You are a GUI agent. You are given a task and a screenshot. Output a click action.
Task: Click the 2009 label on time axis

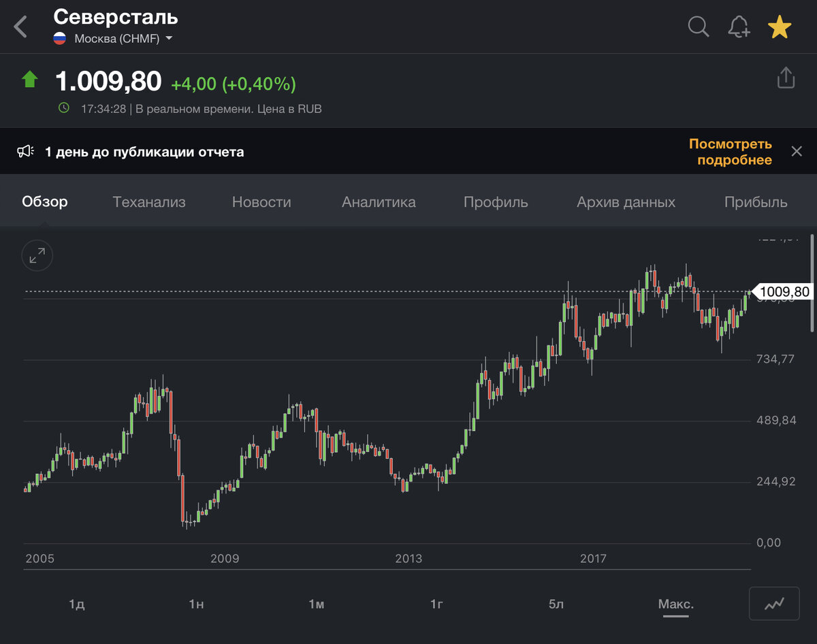tap(225, 559)
